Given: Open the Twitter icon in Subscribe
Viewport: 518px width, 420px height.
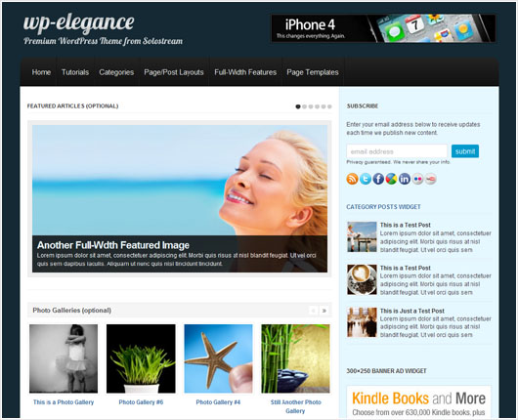Looking at the screenshot, I should [366, 179].
